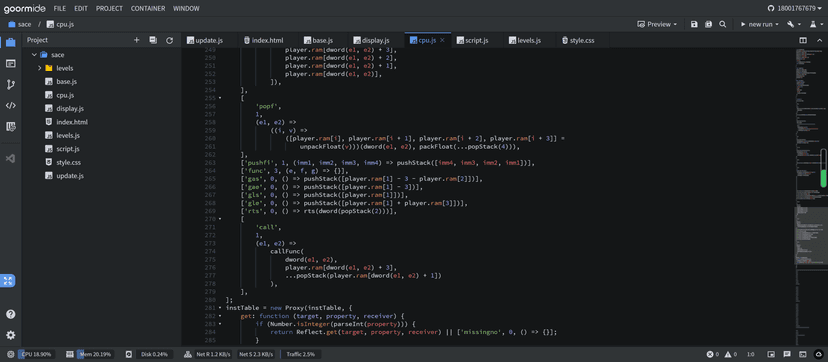Collapse the code fold at line 255

[220, 98]
